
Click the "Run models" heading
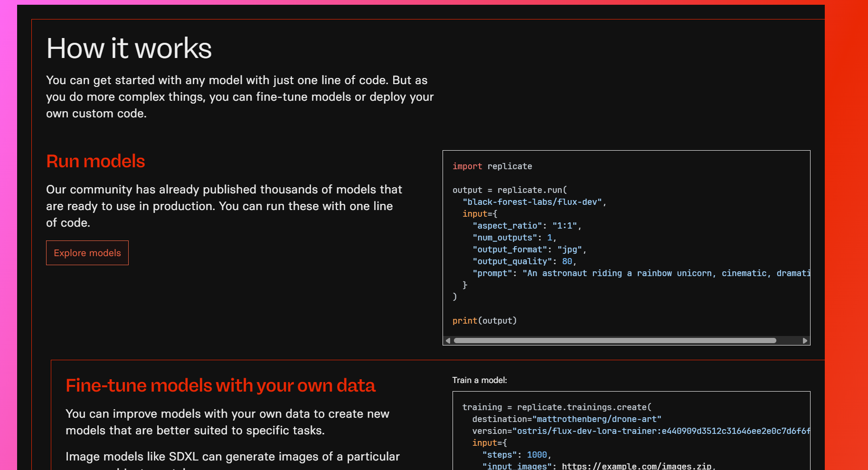[x=95, y=161]
